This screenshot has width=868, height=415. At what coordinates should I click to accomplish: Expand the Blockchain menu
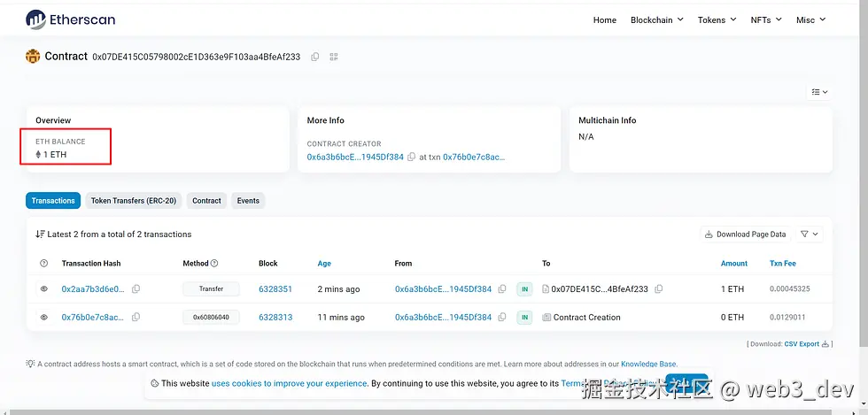pyautogui.click(x=657, y=20)
